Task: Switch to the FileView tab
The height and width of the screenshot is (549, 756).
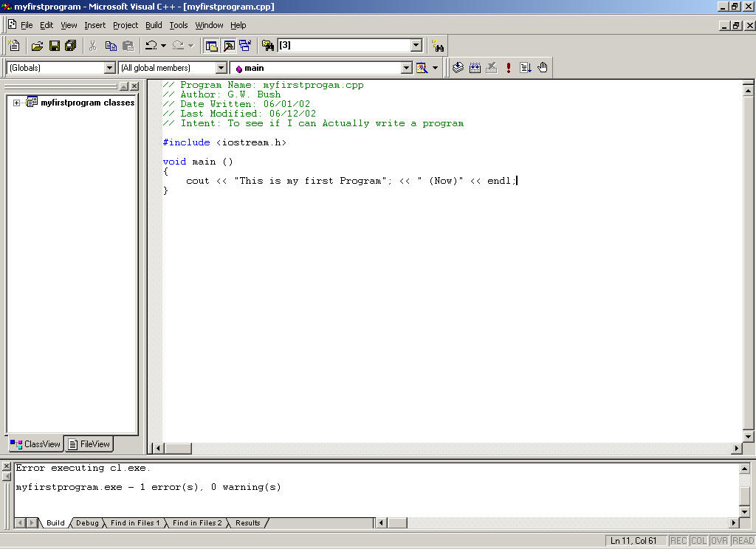Action: pyautogui.click(x=89, y=444)
